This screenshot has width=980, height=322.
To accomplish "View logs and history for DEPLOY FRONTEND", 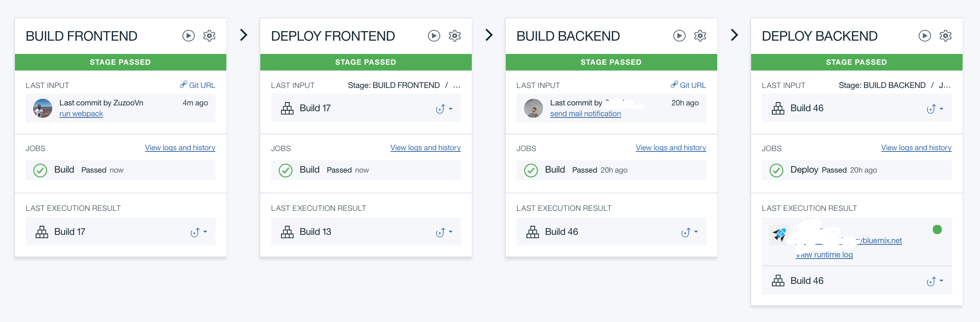I will [425, 148].
